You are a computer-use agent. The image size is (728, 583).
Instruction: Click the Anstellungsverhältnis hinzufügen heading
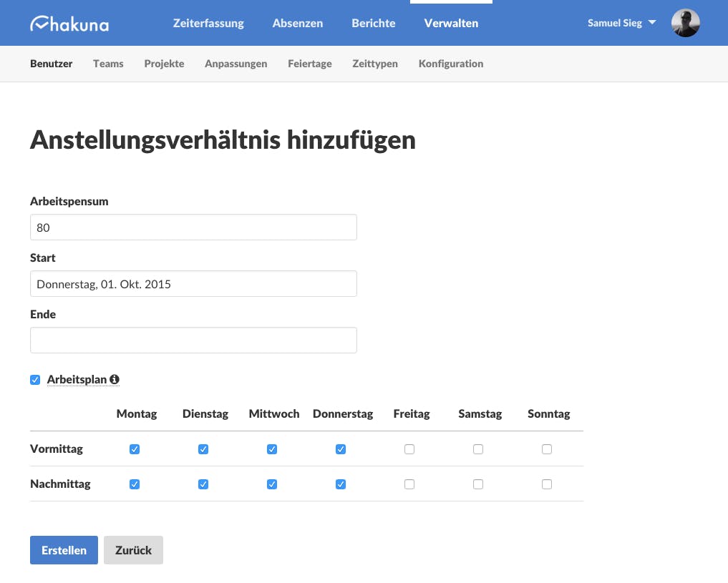(x=223, y=139)
